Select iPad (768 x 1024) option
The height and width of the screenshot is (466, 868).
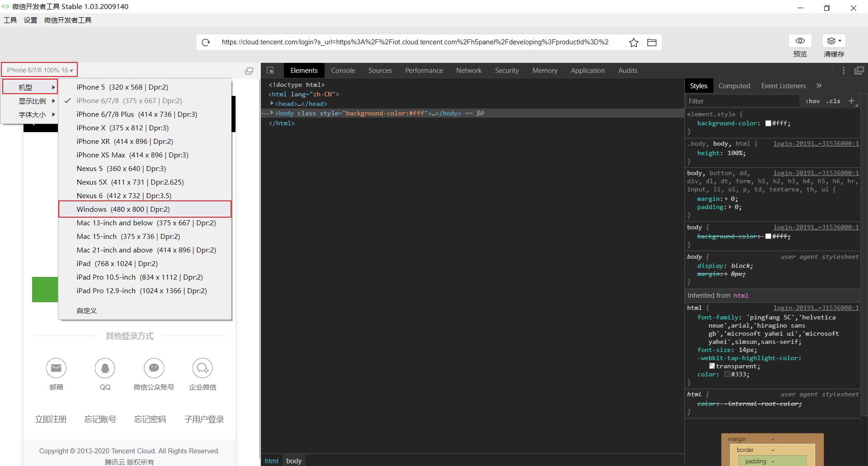click(x=145, y=263)
